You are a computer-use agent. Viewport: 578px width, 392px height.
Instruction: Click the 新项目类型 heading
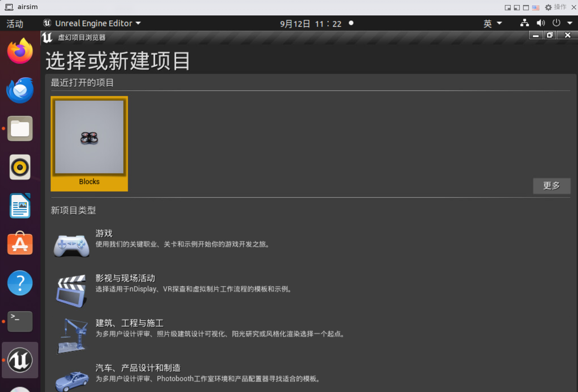point(74,210)
